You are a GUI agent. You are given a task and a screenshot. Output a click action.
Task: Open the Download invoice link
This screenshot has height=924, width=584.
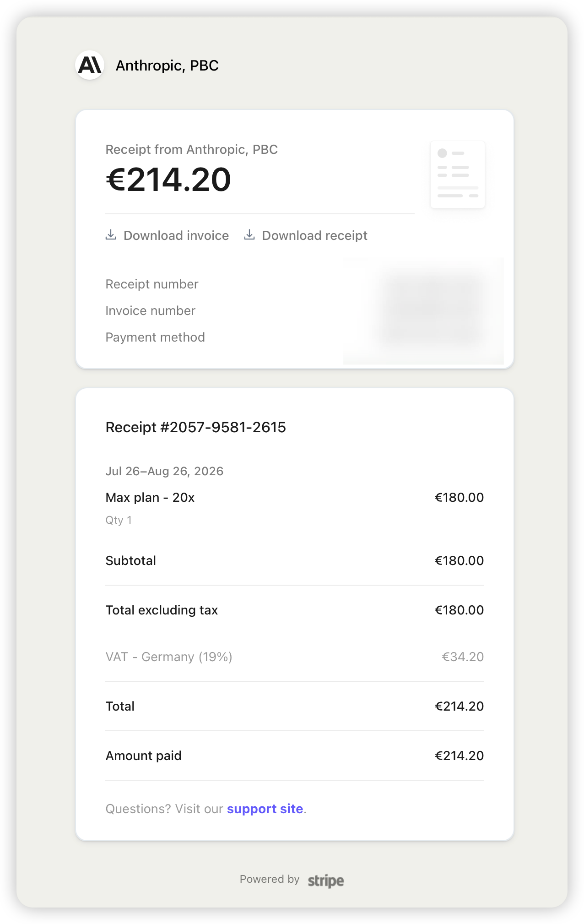167,235
